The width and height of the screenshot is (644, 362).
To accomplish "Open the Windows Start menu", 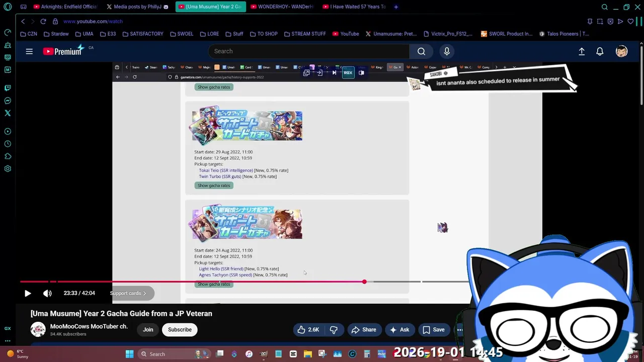I will pos(129,354).
